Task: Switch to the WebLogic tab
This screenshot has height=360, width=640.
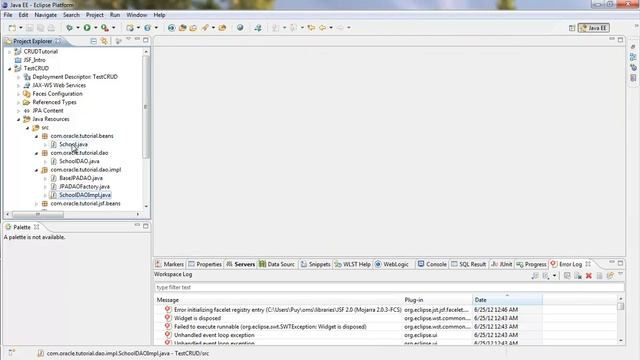Action: pyautogui.click(x=391, y=264)
